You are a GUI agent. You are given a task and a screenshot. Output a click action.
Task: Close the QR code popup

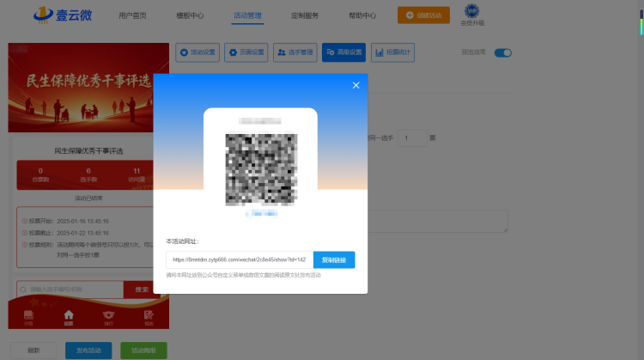(x=355, y=85)
